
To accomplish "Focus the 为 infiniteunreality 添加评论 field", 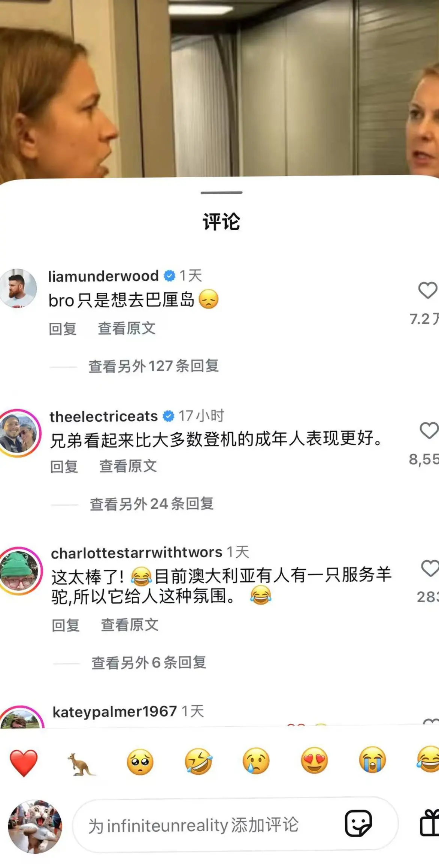I will pyautogui.click(x=235, y=825).
